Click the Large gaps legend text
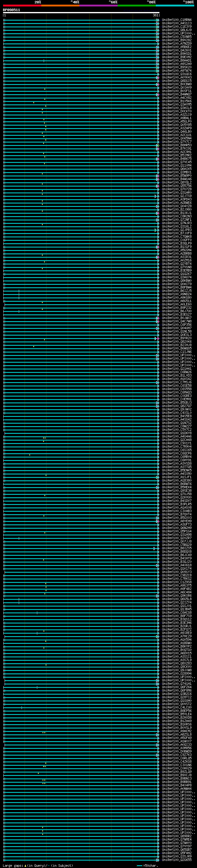This screenshot has width=197, height=868. (x=13, y=866)
